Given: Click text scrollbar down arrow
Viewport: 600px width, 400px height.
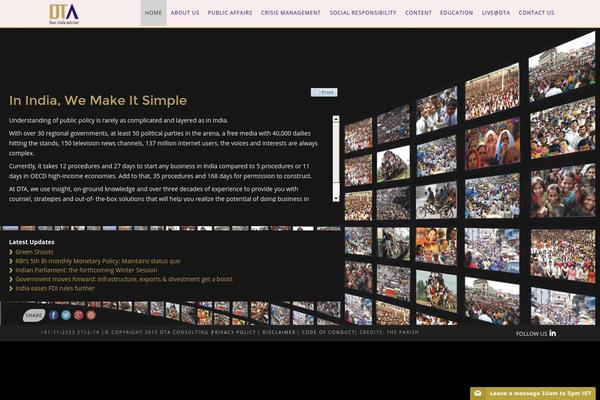Looking at the screenshot, I should coord(336,198).
